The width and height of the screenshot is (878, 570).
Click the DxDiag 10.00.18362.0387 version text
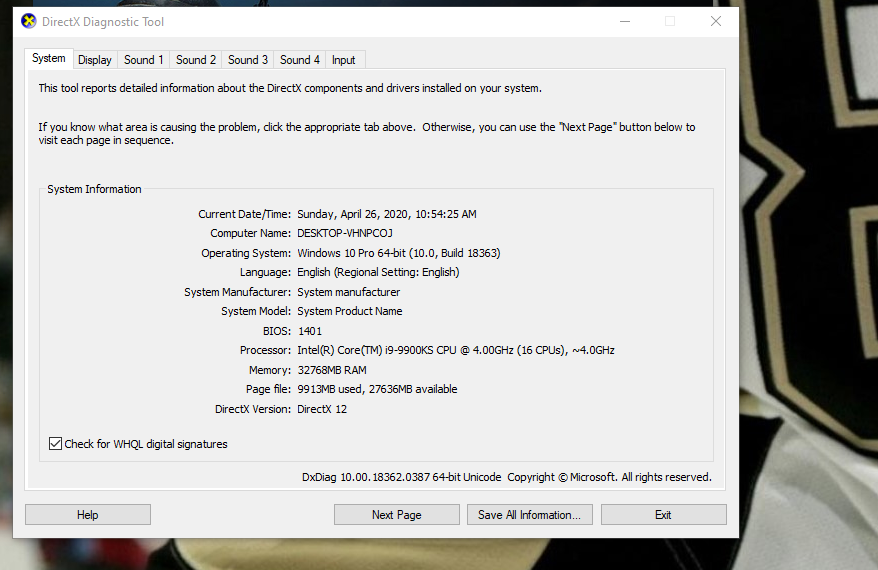click(x=401, y=477)
